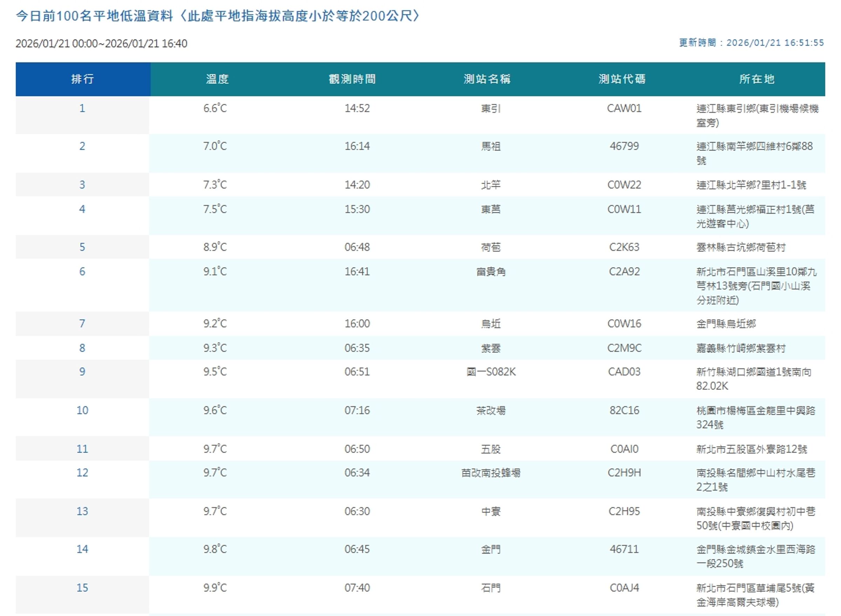Click location 金門縣烏坵鄉
Screen dimensions: 841x616
coord(726,324)
